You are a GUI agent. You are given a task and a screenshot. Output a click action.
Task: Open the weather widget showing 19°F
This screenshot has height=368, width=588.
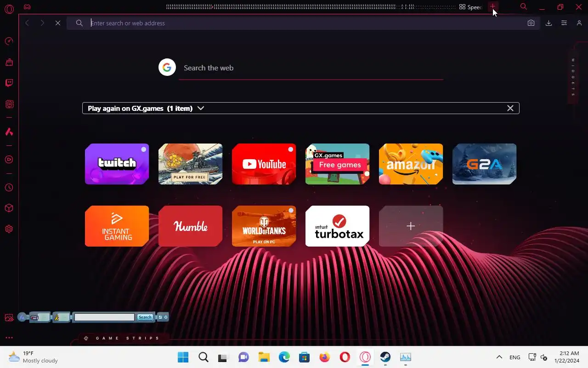33,357
